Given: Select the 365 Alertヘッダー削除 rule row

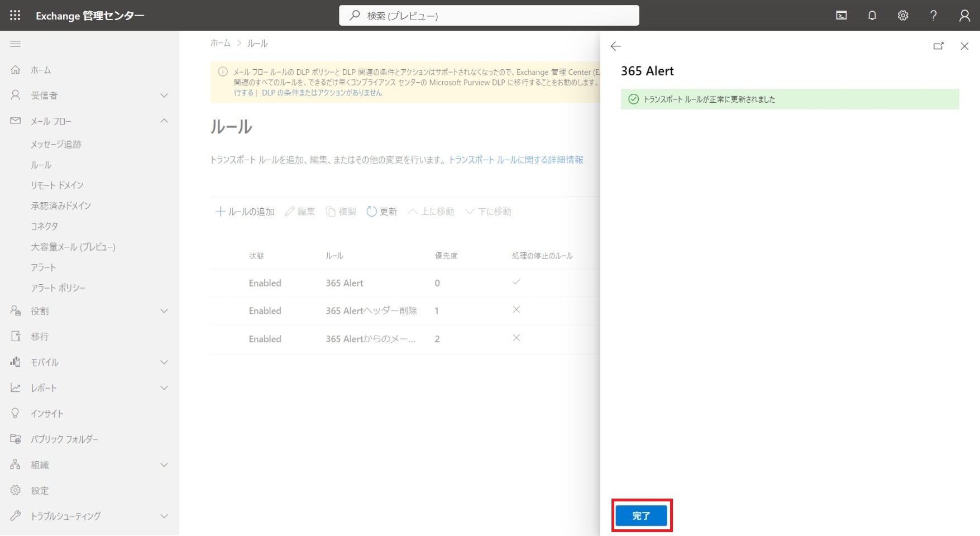Looking at the screenshot, I should tap(371, 311).
